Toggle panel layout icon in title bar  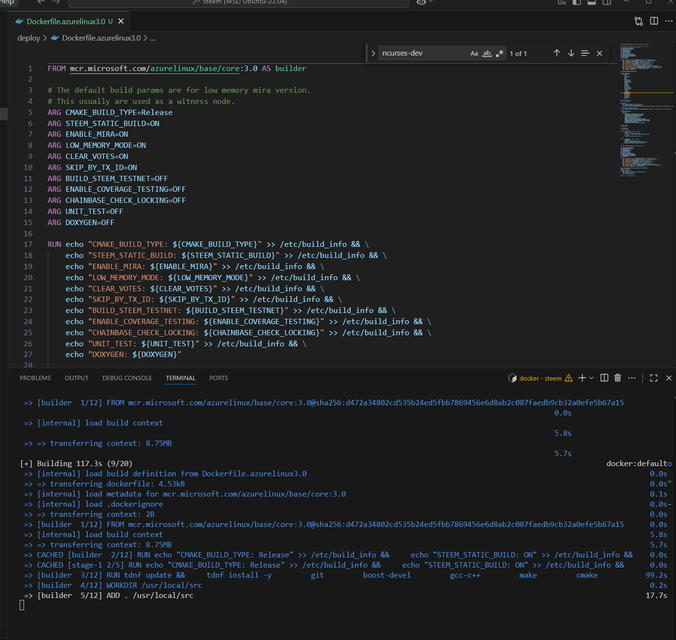[592, 2]
